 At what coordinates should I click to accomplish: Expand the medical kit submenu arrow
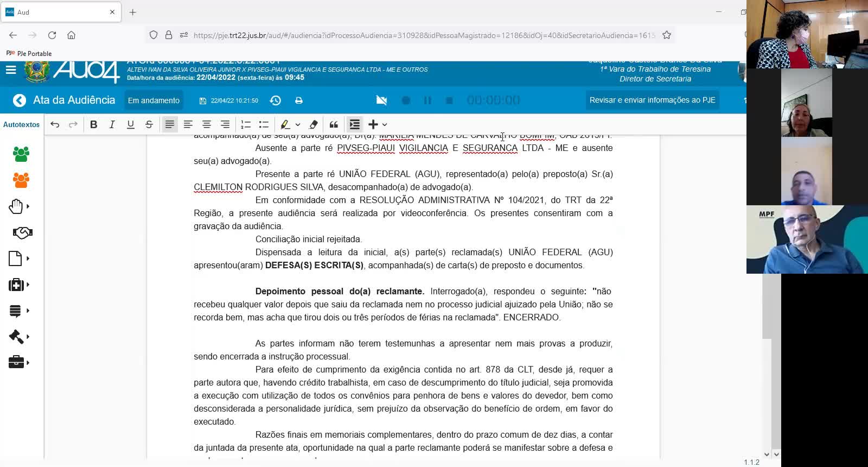pyautogui.click(x=28, y=285)
